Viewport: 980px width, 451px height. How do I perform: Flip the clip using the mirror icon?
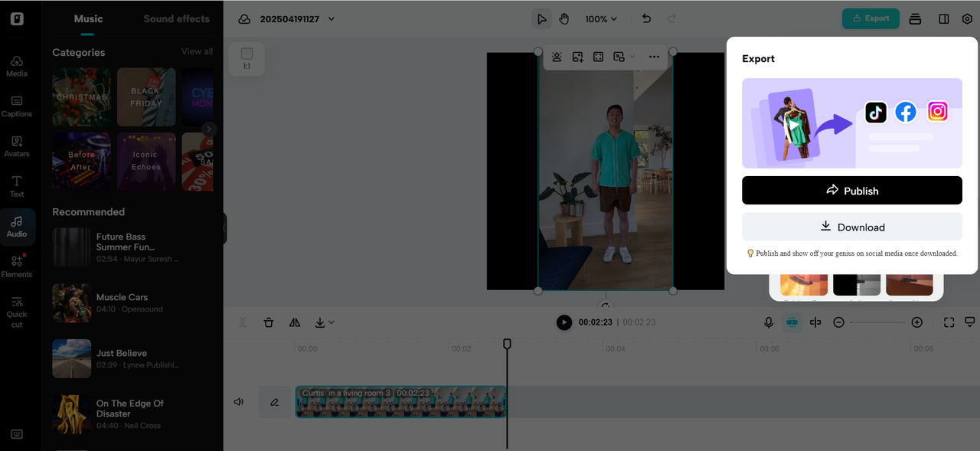295,322
